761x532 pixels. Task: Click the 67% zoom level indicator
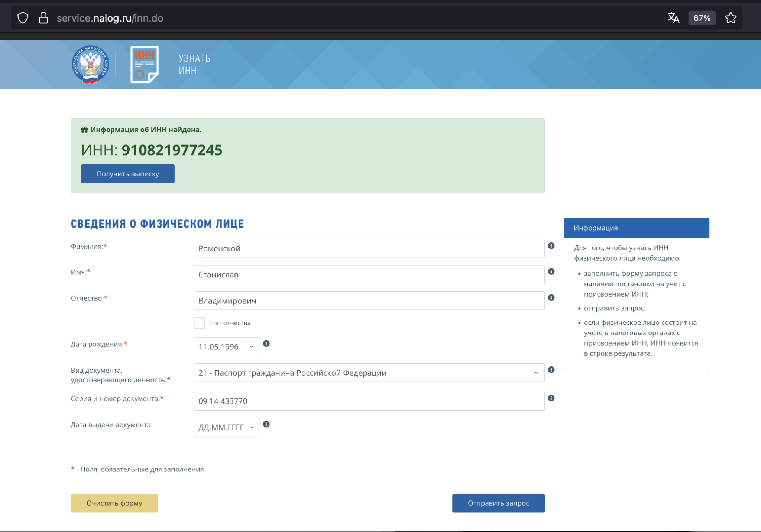pos(702,18)
